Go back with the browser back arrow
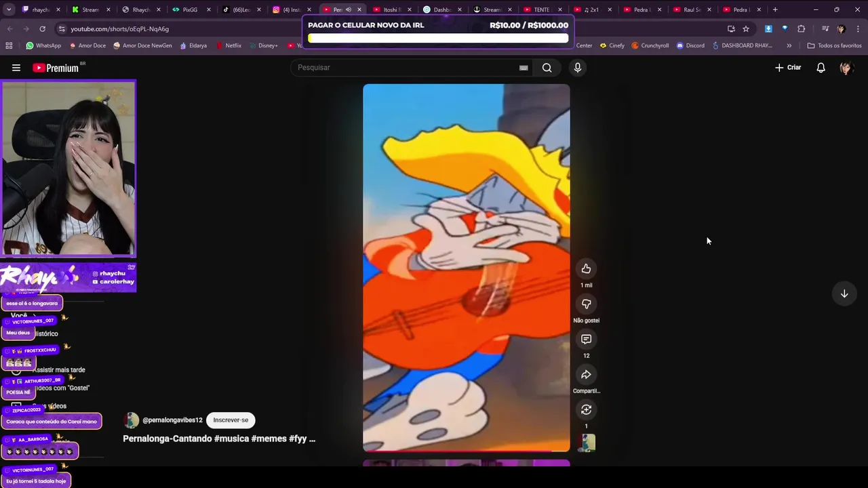This screenshot has height=488, width=868. tap(9, 29)
